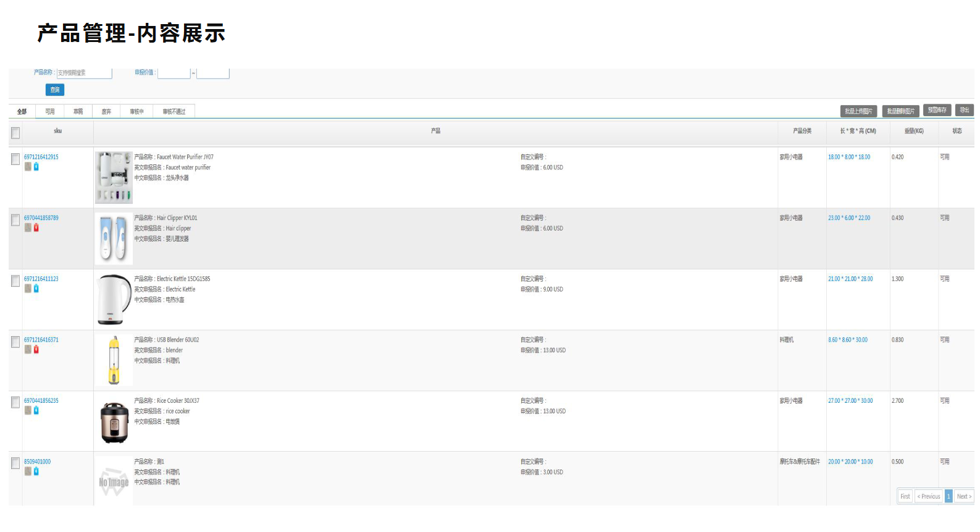Focus the maximum 申报价值 input field
Screen dimensions: 980x532
point(213,73)
